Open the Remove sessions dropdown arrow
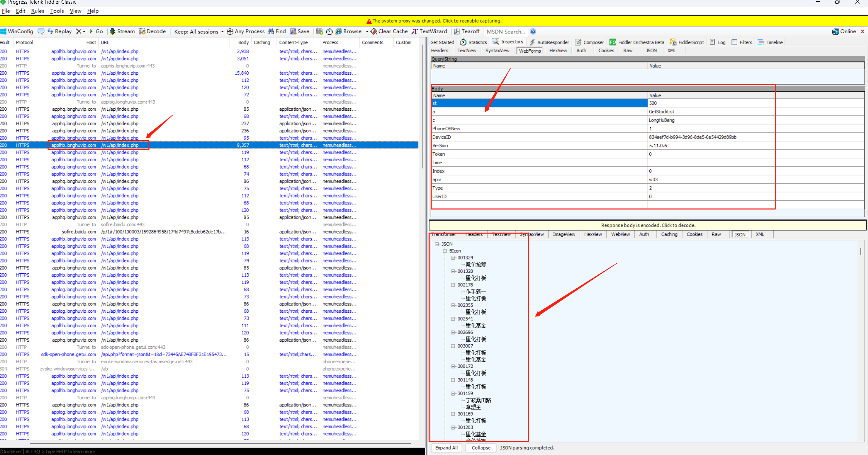This screenshot has width=868, height=455. coord(84,32)
